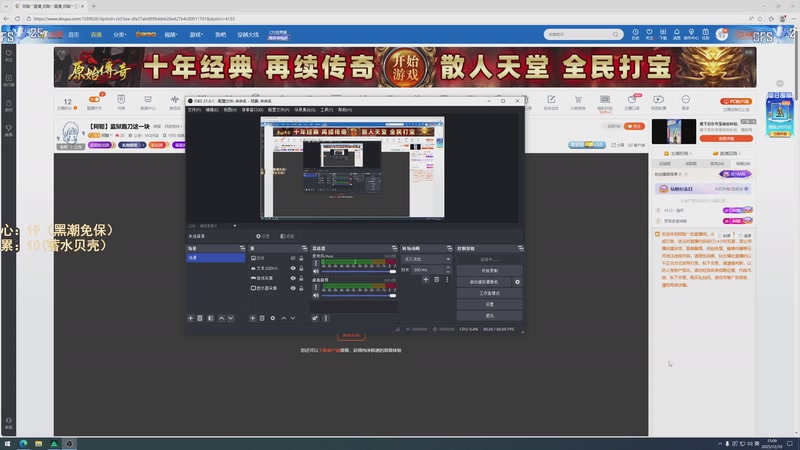Open Desktop Audio options dots in mixer
This screenshot has width=800, height=450.
coord(315,287)
